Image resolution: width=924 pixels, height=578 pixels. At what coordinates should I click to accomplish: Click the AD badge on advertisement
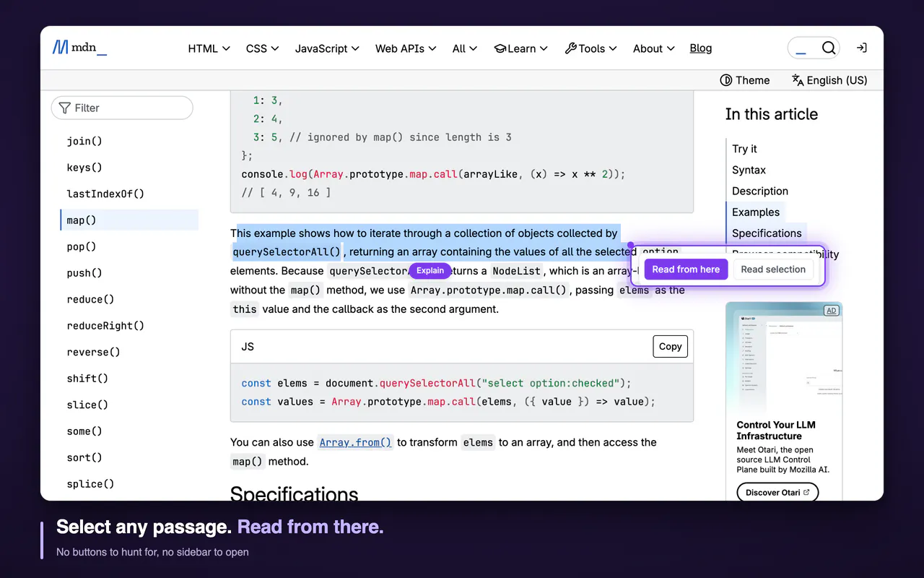tap(832, 311)
